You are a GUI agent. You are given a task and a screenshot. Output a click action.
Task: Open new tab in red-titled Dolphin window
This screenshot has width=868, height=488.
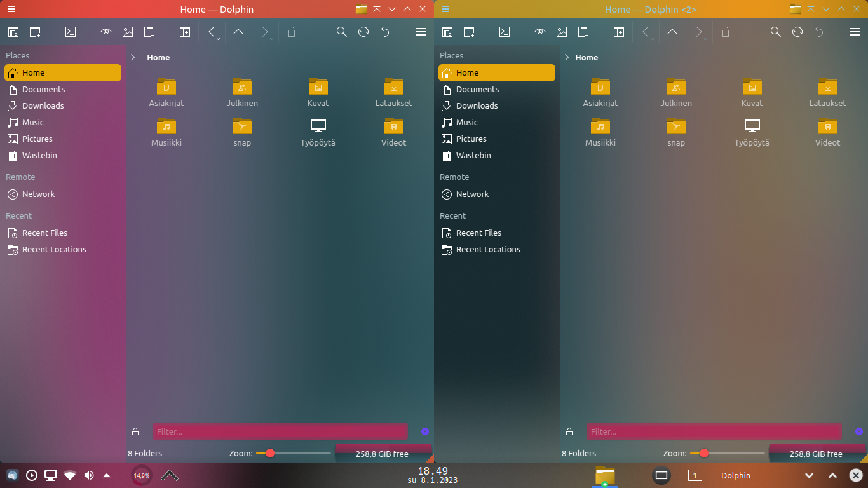point(35,32)
